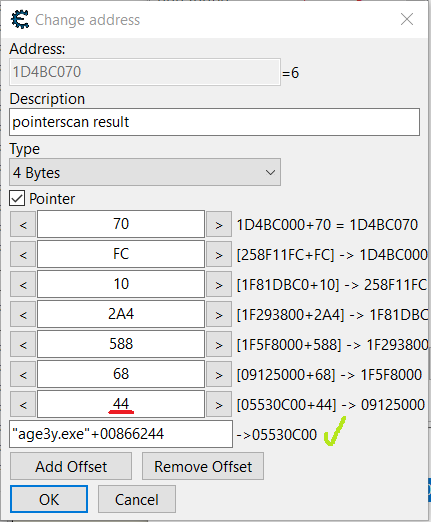The image size is (431, 522).
Task: Increase the FC offset value
Action: point(219,254)
